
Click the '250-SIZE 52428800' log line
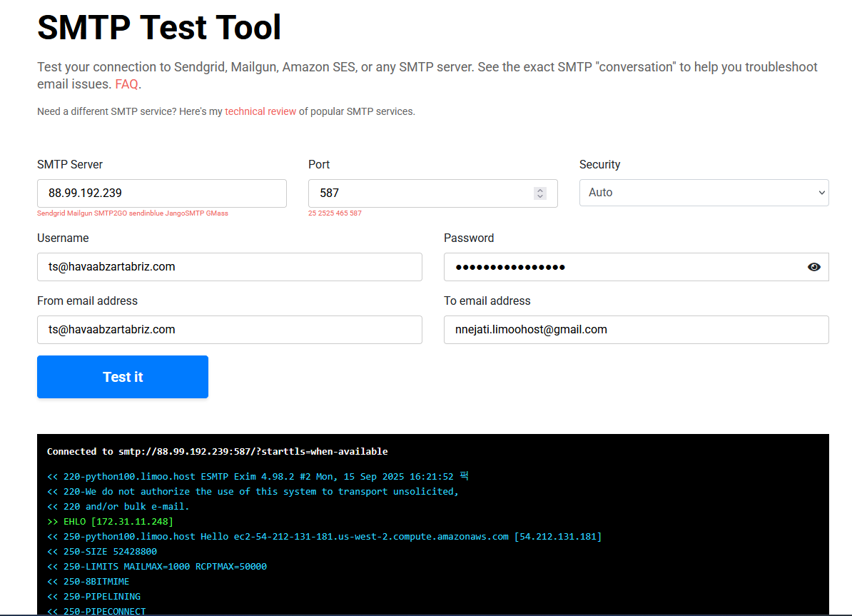pyautogui.click(x=101, y=551)
